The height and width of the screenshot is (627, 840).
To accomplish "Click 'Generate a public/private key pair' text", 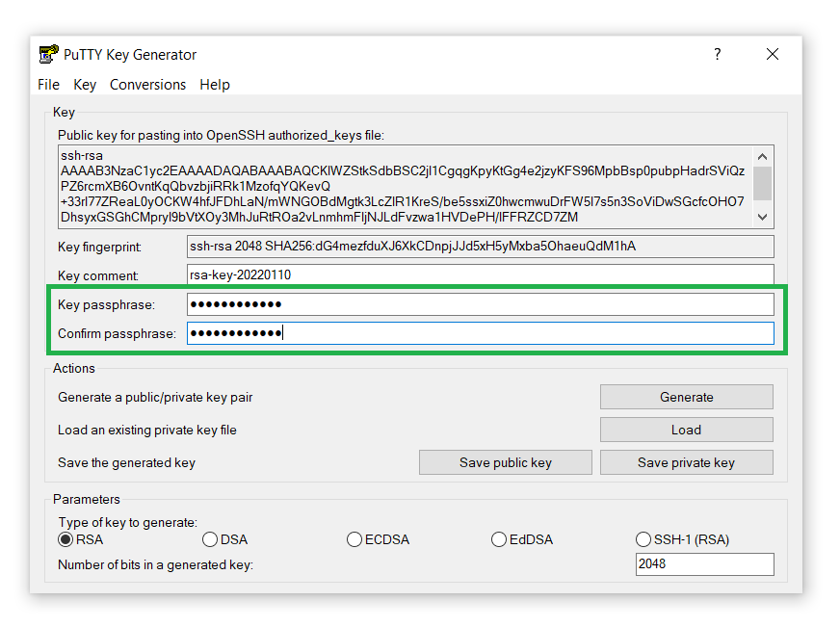I will tap(155, 398).
